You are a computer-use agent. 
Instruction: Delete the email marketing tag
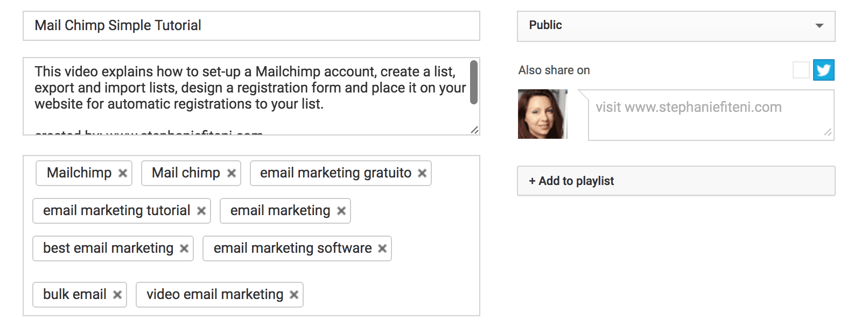(x=341, y=211)
